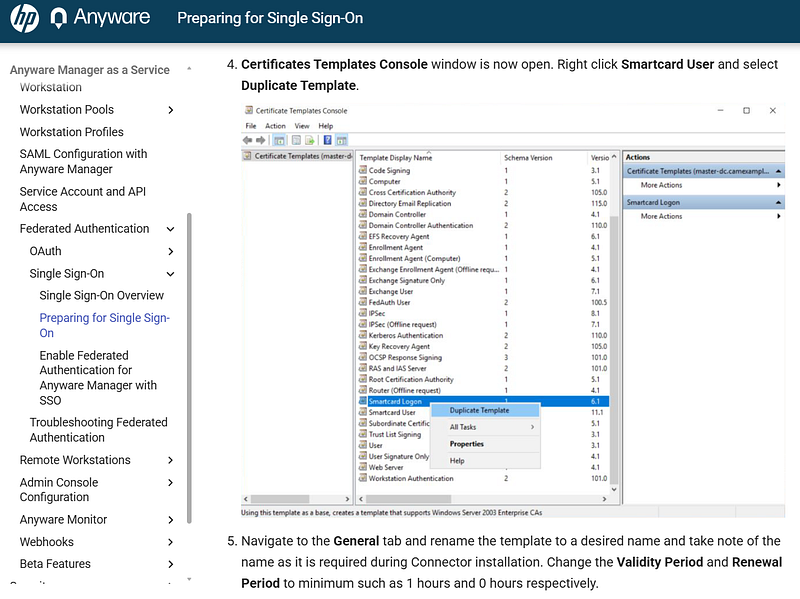
Task: Click the console tree pane horizontal scrollbar
Action: tap(296, 499)
